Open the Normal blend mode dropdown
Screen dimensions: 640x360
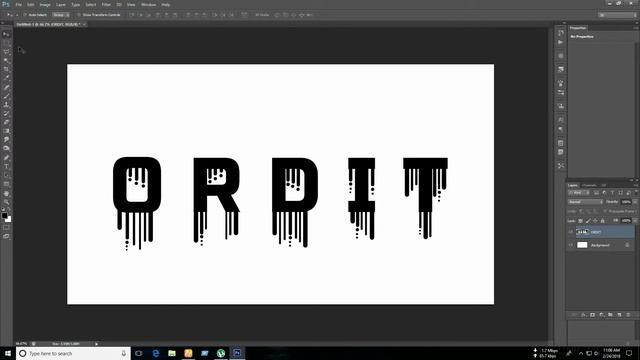585,202
